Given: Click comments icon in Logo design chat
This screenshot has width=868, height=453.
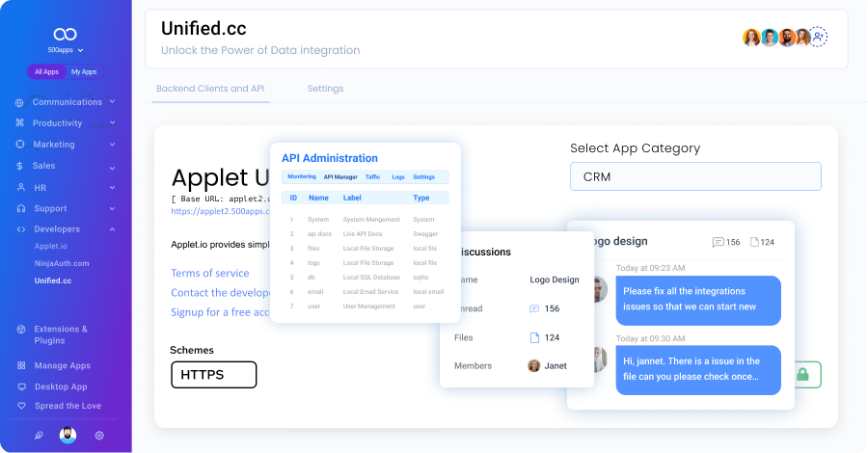Looking at the screenshot, I should coord(719,242).
